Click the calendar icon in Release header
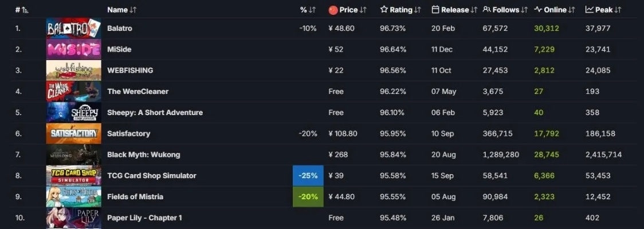 435,10
